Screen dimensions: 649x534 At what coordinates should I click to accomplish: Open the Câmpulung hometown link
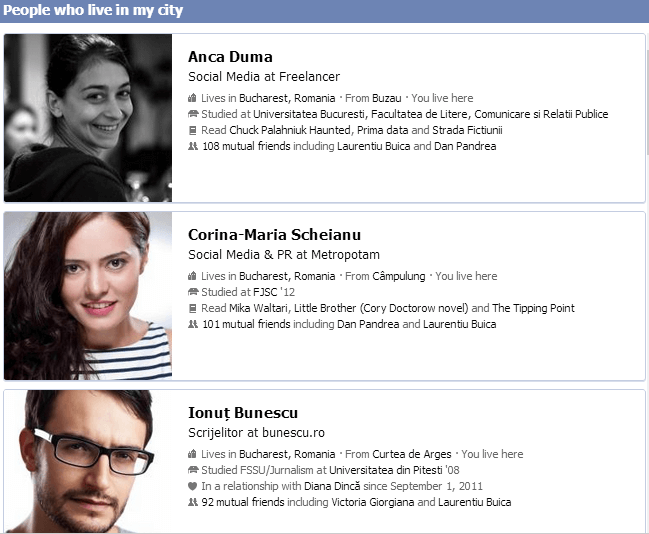point(399,276)
